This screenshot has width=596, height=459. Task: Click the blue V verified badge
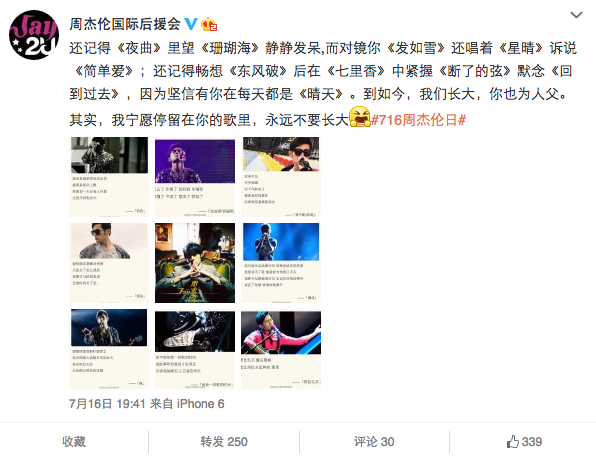[x=191, y=24]
